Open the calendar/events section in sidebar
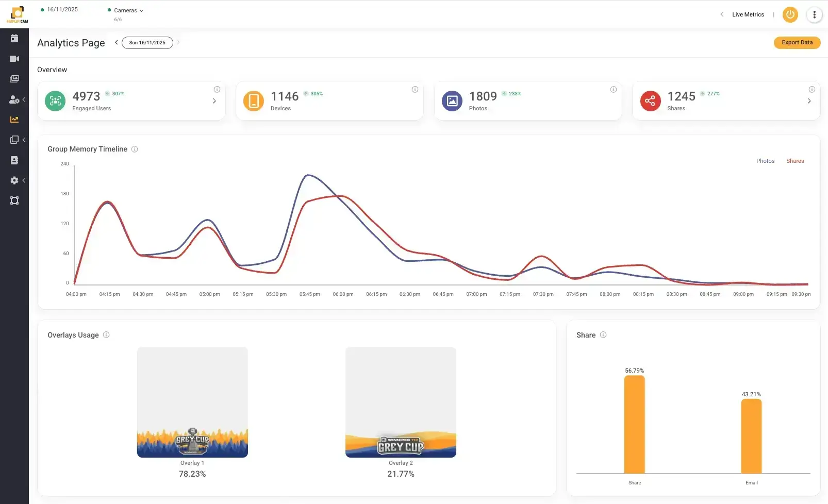Image resolution: width=828 pixels, height=504 pixels. [14, 38]
